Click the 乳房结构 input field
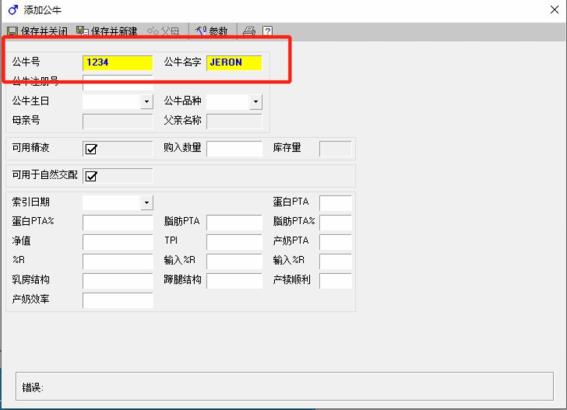This screenshot has width=567, height=410. click(118, 281)
